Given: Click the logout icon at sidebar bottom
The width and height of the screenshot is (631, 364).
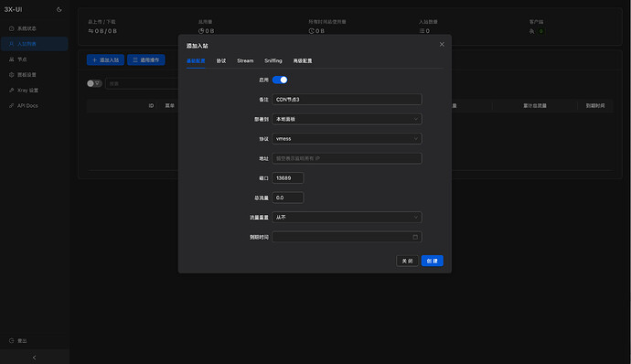Looking at the screenshot, I should pos(11,340).
